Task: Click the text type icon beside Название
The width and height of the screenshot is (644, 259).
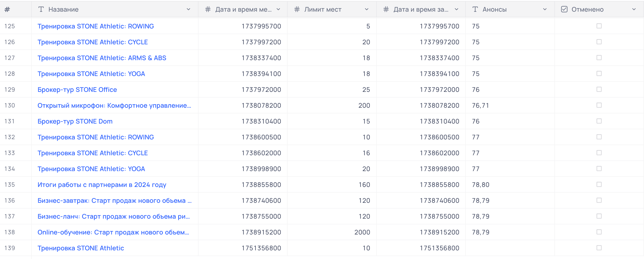Action: pyautogui.click(x=41, y=9)
